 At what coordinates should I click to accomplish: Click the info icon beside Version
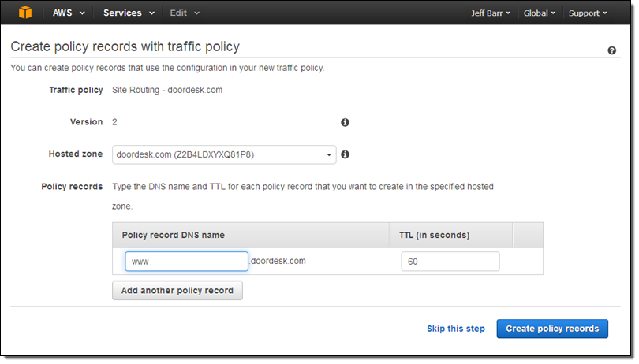pyautogui.click(x=345, y=123)
